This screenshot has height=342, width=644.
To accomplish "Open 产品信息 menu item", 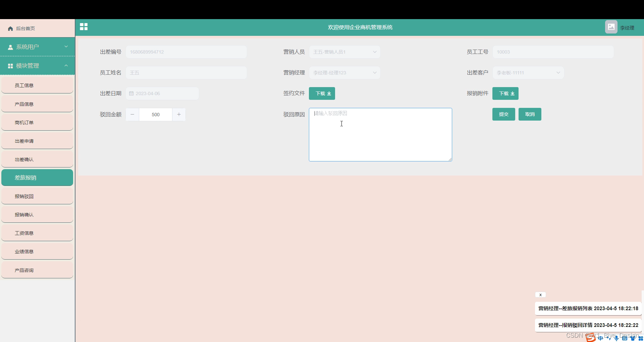I will [x=37, y=104].
